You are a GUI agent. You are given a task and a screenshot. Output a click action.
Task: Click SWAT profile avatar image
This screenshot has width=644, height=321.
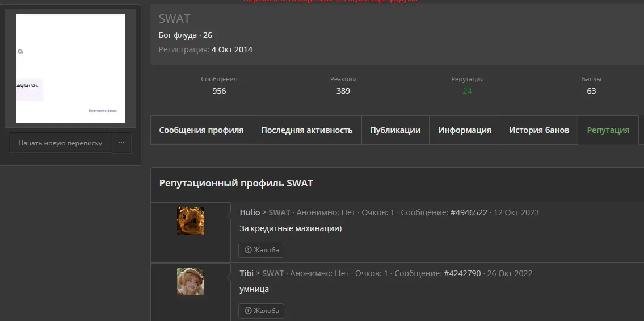(70, 68)
